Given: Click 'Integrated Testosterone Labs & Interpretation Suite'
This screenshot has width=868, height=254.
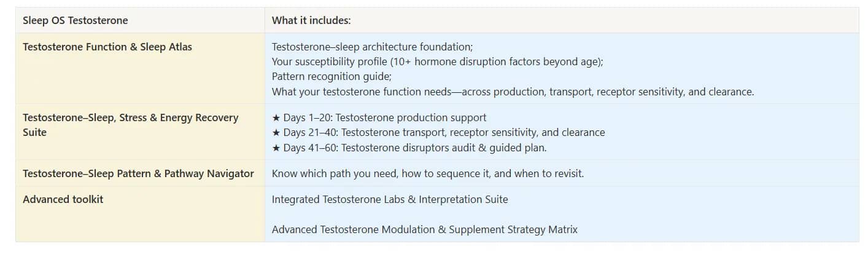Looking at the screenshot, I should pos(390,199).
